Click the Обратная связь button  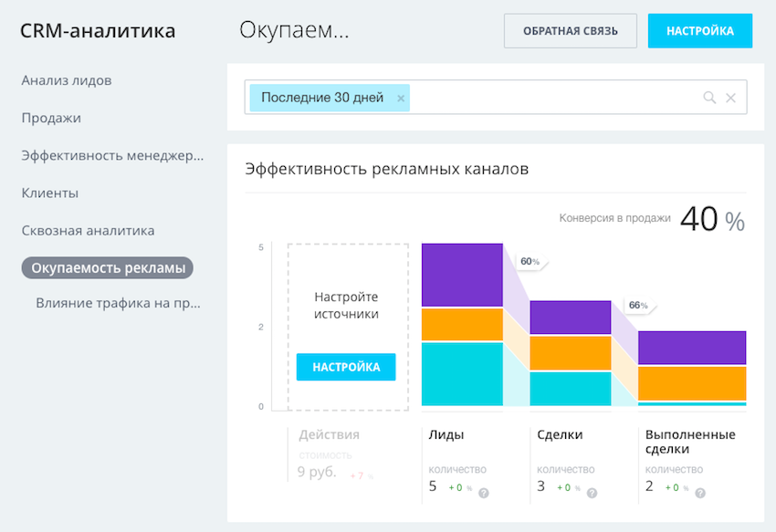pyautogui.click(x=570, y=31)
